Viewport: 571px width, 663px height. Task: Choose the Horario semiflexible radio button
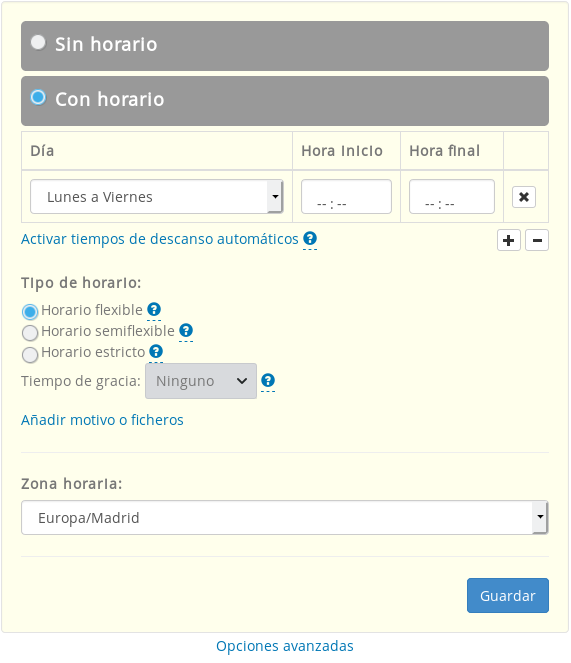point(30,333)
